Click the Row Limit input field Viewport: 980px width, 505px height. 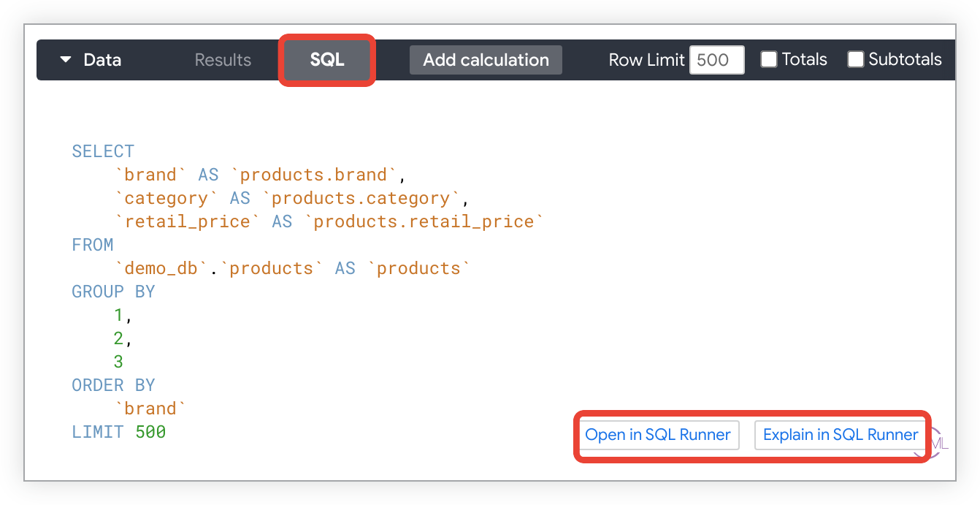pos(716,60)
